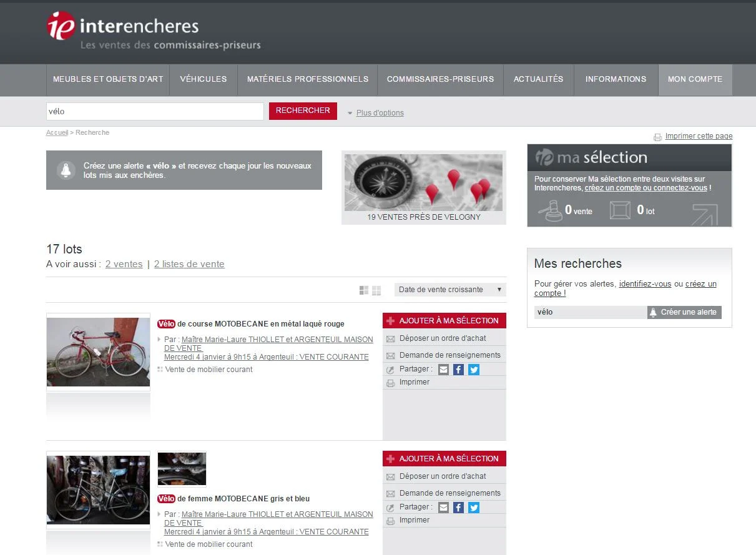
Task: Open Actualités menu
Action: pyautogui.click(x=538, y=79)
